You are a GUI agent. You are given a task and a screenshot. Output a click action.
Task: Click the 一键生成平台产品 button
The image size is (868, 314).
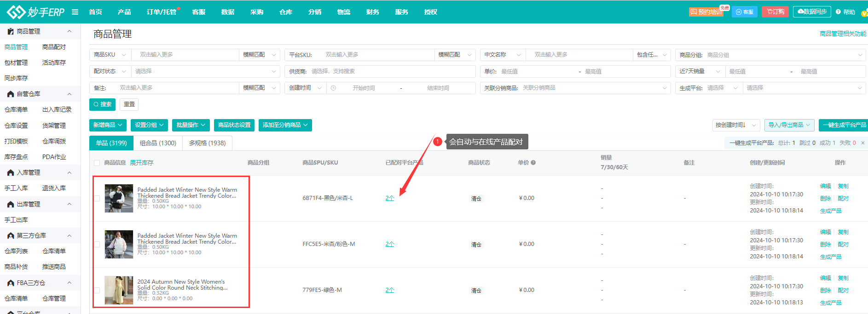(x=844, y=125)
